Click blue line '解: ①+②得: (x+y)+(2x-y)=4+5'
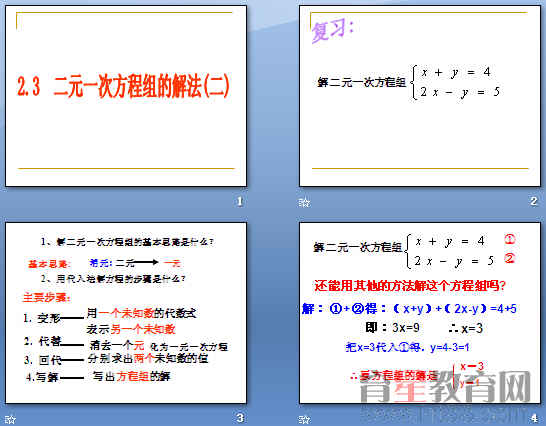 pos(409,309)
